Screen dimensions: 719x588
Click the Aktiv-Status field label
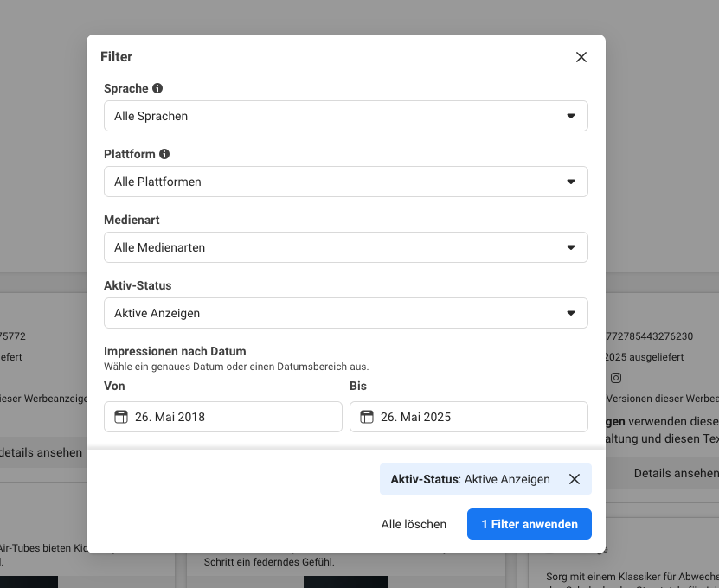(x=138, y=285)
